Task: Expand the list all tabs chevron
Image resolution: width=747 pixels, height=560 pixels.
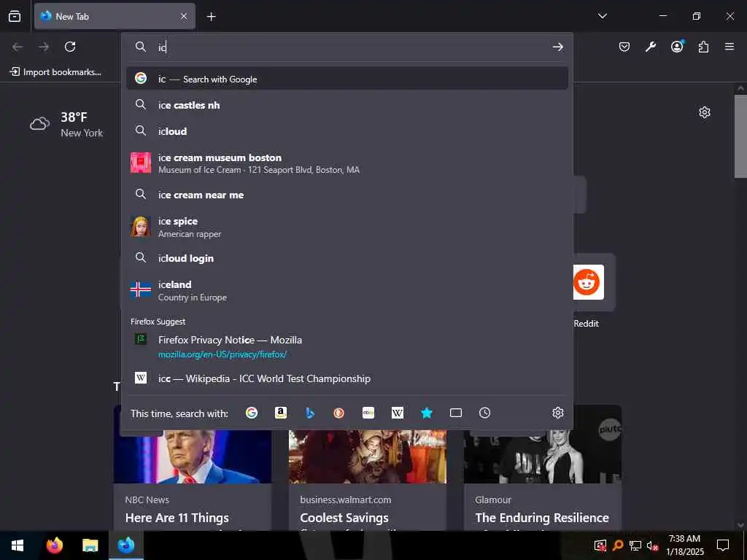Action: tap(602, 16)
